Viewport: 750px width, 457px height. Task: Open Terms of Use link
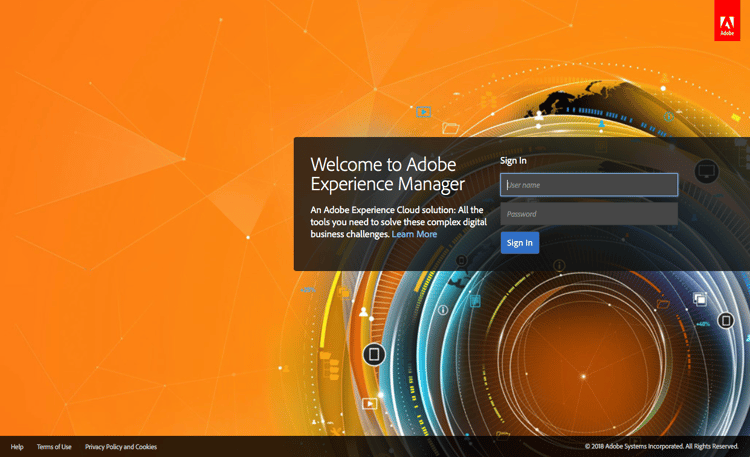(x=54, y=447)
